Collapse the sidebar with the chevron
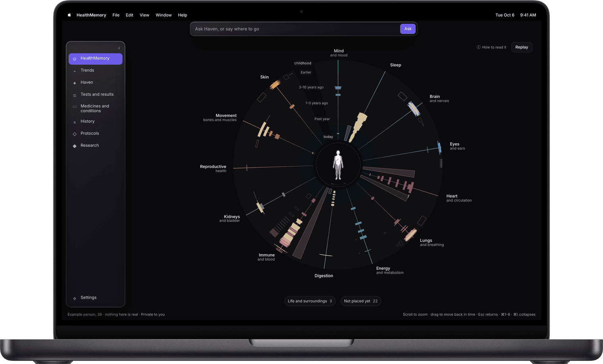The width and height of the screenshot is (603, 364). pyautogui.click(x=119, y=48)
